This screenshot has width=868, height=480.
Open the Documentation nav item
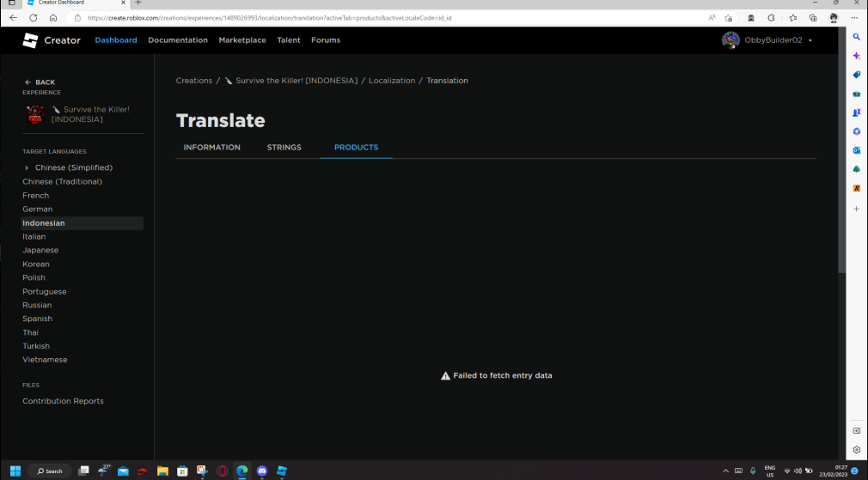pos(178,40)
